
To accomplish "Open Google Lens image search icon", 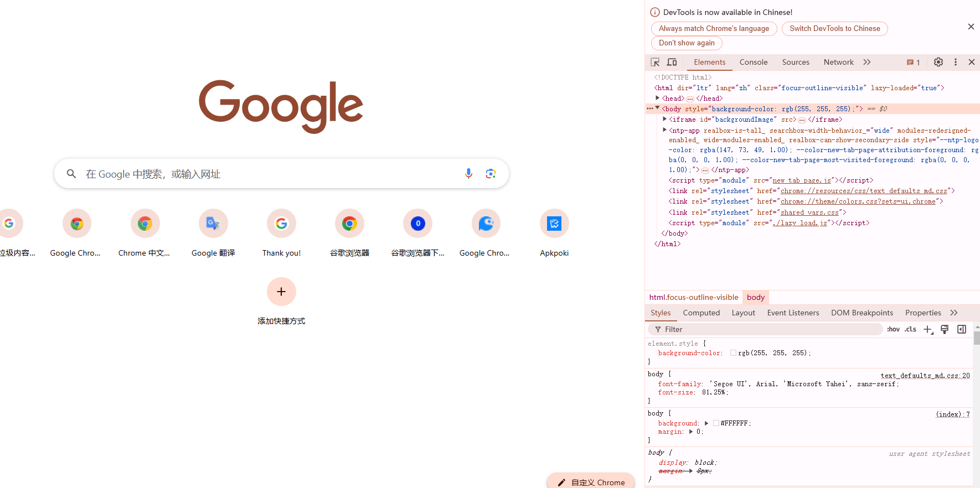I will [x=491, y=174].
